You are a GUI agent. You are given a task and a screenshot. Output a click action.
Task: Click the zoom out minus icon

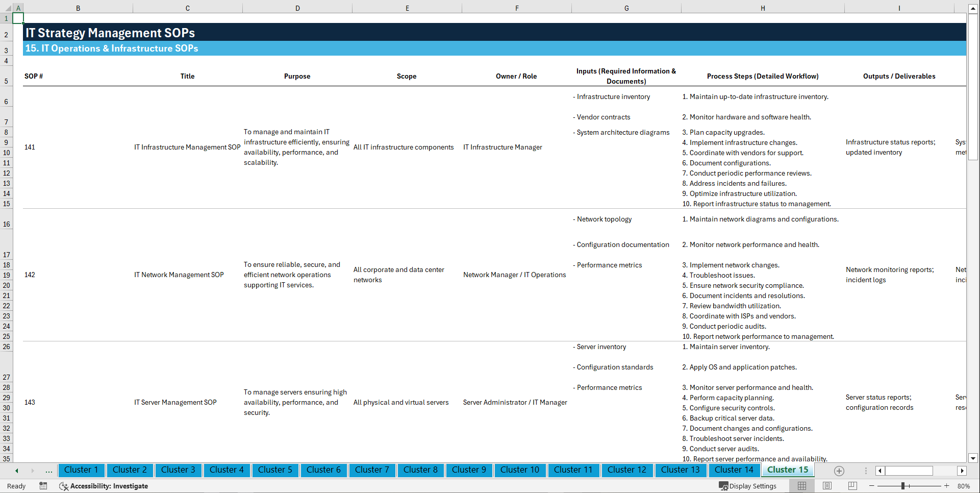pos(872,485)
